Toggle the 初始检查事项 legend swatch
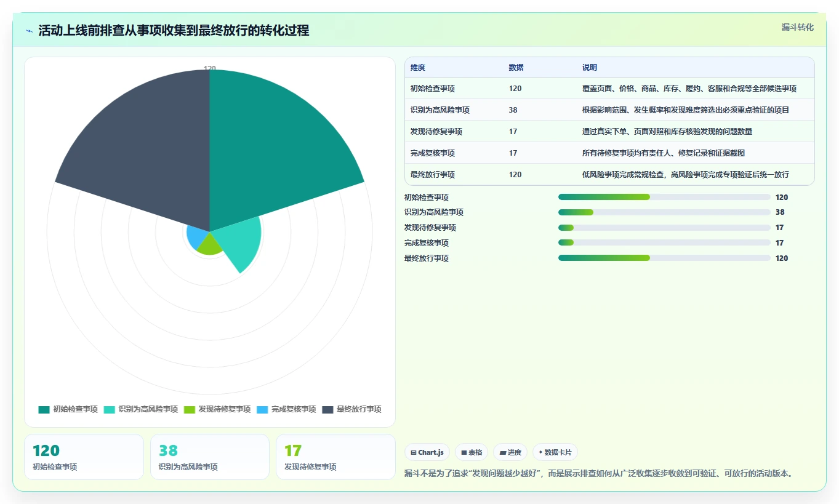839x504 pixels. click(44, 409)
